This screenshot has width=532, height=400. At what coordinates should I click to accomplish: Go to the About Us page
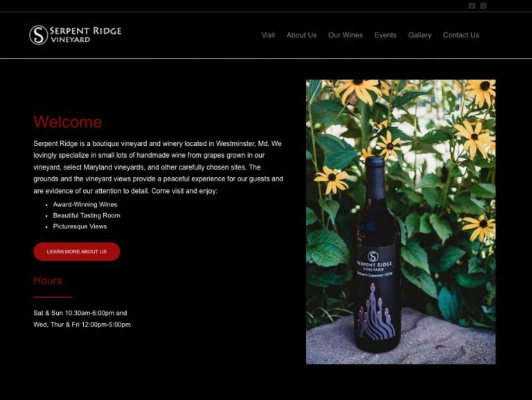pyautogui.click(x=301, y=35)
